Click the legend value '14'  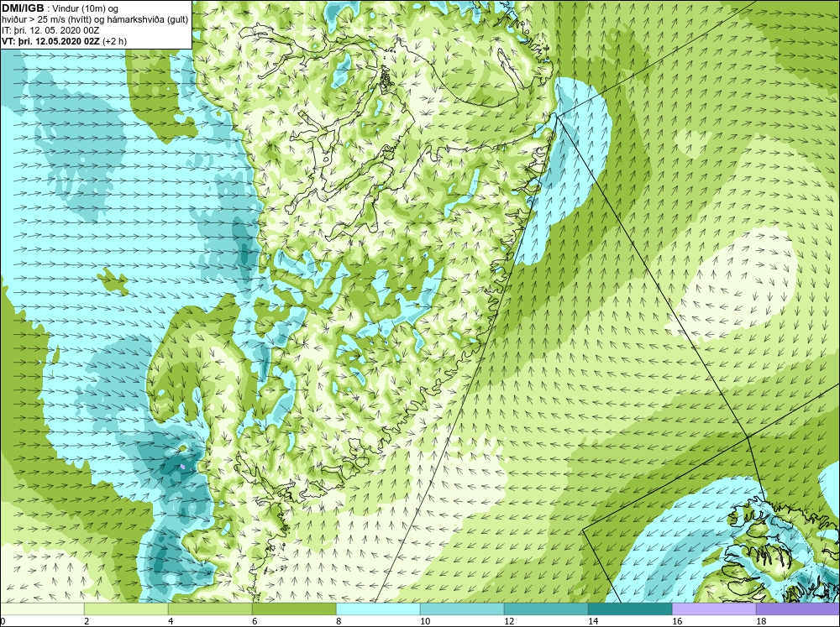593,621
